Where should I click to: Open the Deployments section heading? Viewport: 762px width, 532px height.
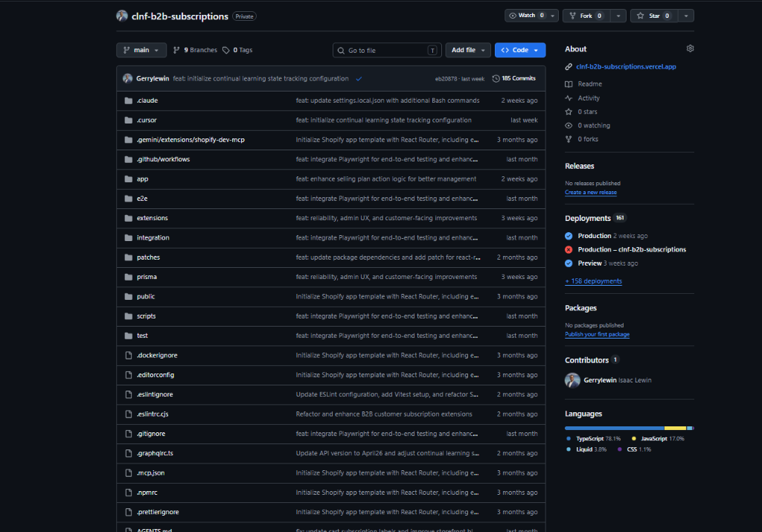pos(588,218)
